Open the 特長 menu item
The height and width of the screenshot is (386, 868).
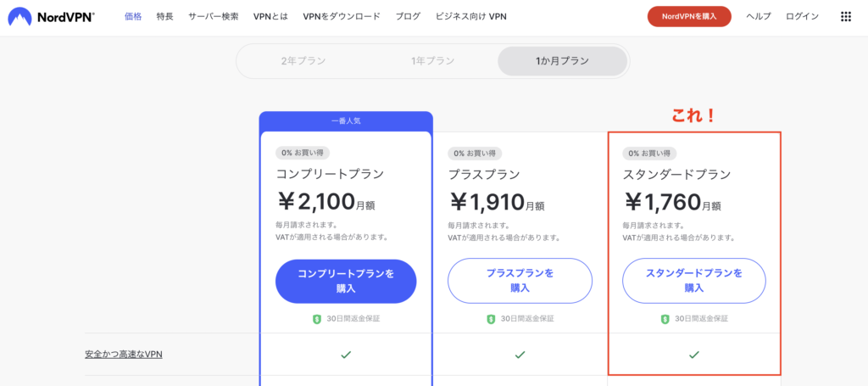(165, 17)
